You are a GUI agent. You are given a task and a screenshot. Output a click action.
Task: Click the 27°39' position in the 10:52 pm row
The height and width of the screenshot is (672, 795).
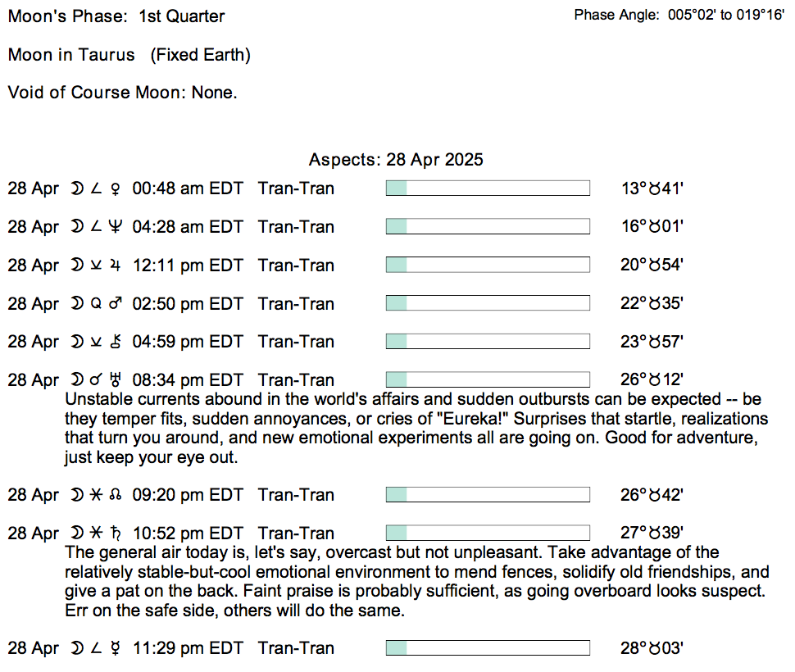[x=652, y=534]
